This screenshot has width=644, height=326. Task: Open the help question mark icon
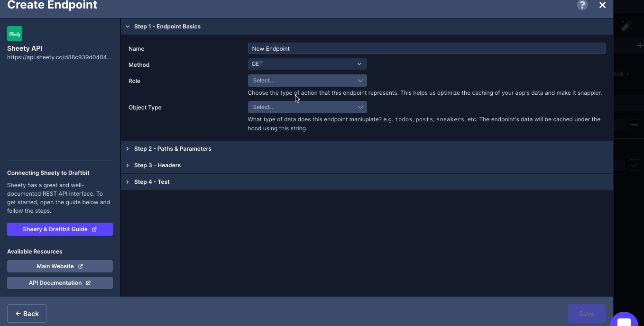point(582,5)
